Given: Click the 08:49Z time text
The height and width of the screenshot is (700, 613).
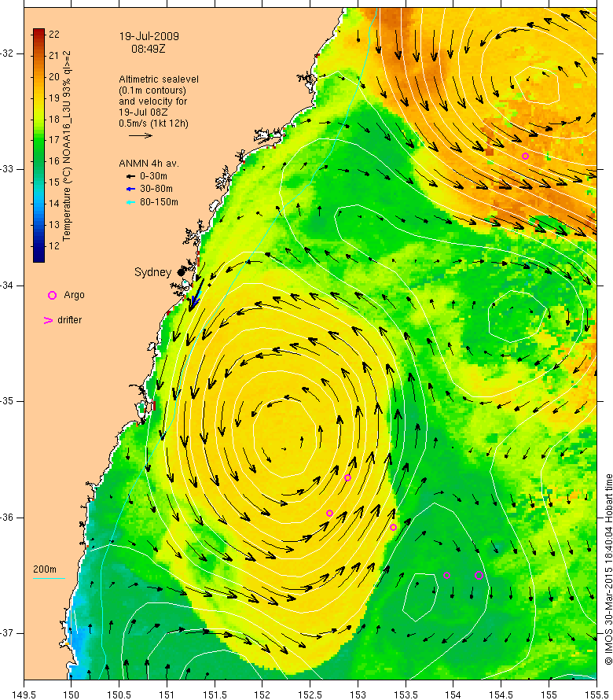Looking at the screenshot, I should (148, 49).
